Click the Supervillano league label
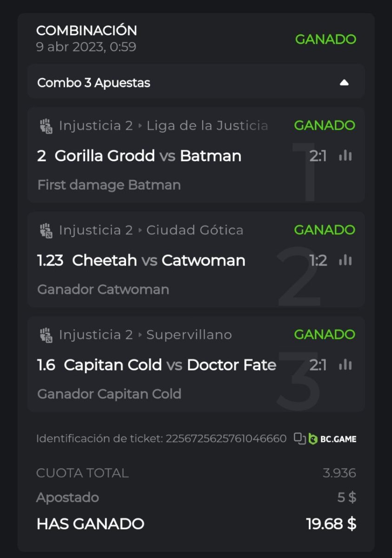This screenshot has height=558, width=392. point(189,335)
